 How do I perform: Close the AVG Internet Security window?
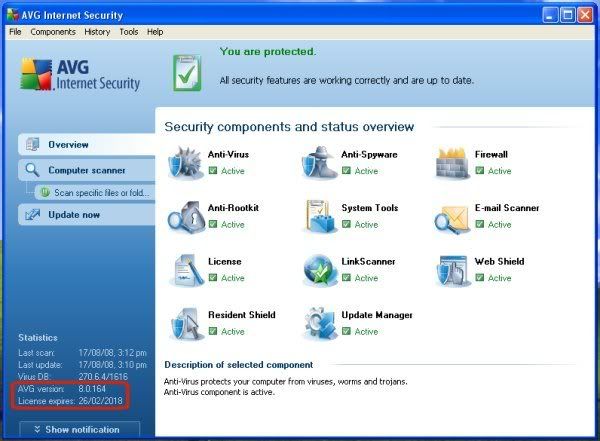(x=585, y=15)
